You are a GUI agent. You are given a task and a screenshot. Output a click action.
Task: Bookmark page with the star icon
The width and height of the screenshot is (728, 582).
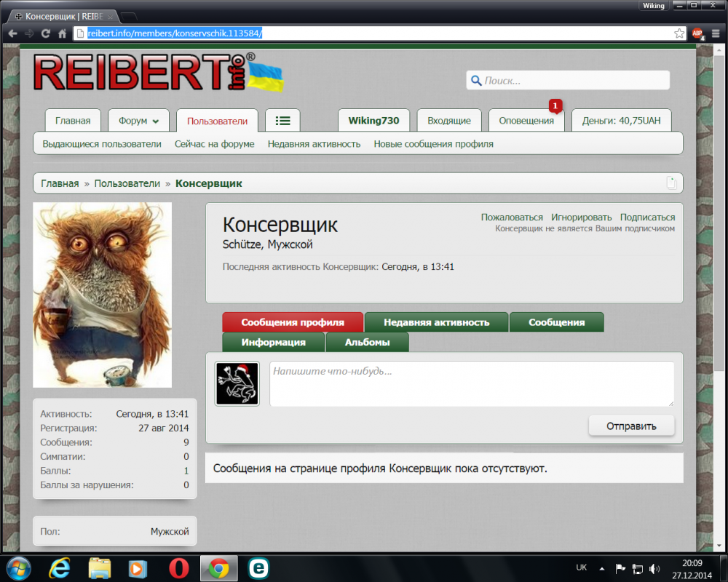(678, 33)
